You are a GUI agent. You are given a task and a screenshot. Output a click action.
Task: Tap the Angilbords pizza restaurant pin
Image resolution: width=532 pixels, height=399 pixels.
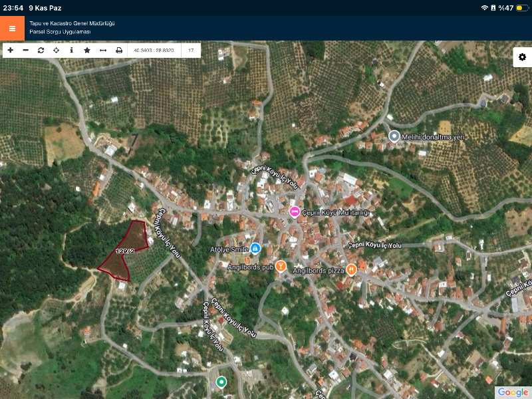(x=352, y=269)
